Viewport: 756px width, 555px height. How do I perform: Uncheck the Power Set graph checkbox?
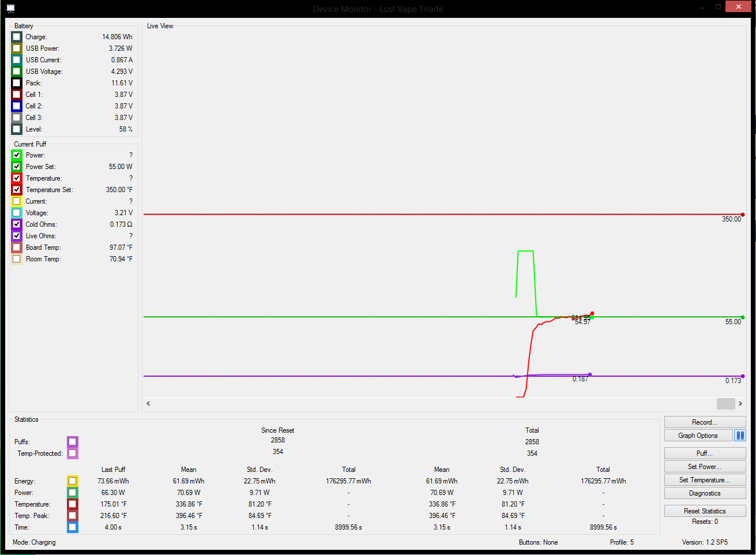(17, 167)
